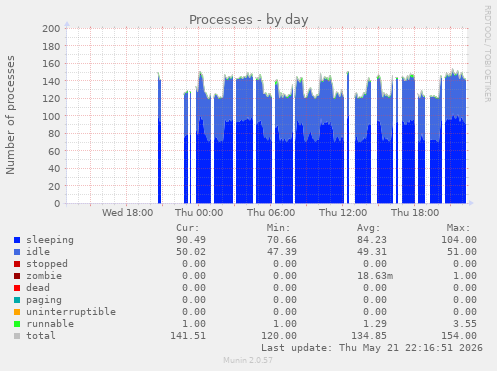This screenshot has width=497, height=371.
Task: Select idle current value 50.02
Action: (x=191, y=252)
